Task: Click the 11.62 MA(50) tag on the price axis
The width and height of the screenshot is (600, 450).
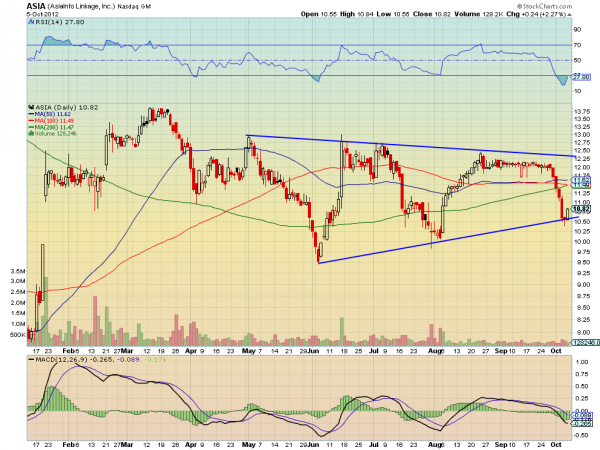Action: tap(582, 180)
